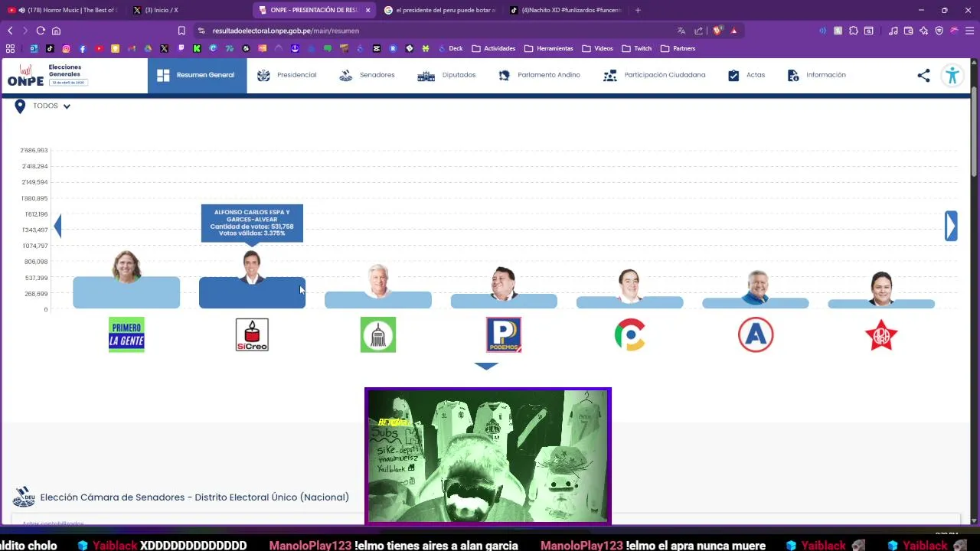Select the broom party logo
This screenshot has width=980, height=551.
coord(378,334)
